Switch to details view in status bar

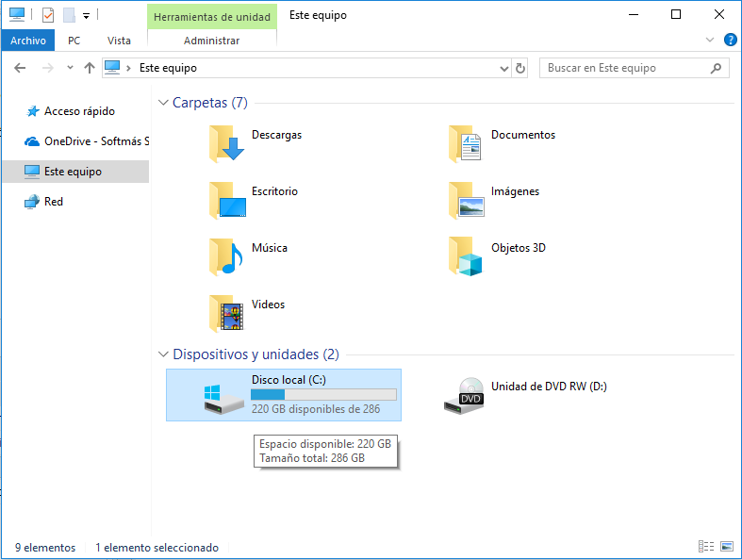coord(706,547)
